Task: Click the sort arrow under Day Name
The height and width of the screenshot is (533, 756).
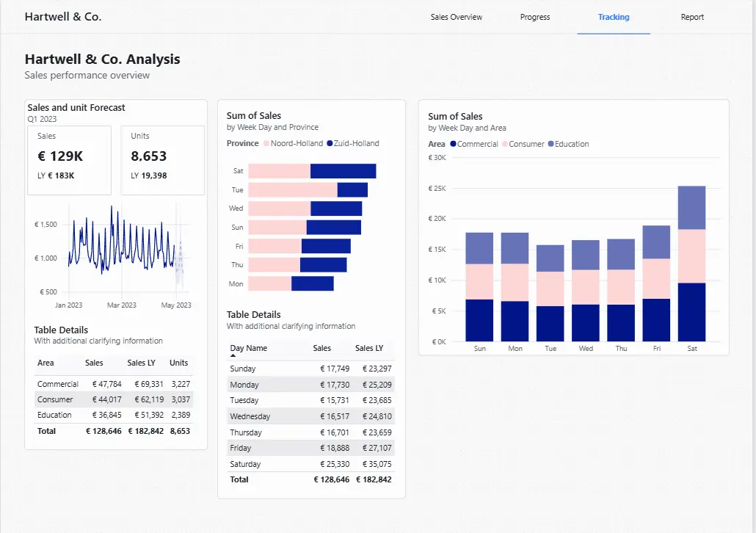Action: coord(233,355)
